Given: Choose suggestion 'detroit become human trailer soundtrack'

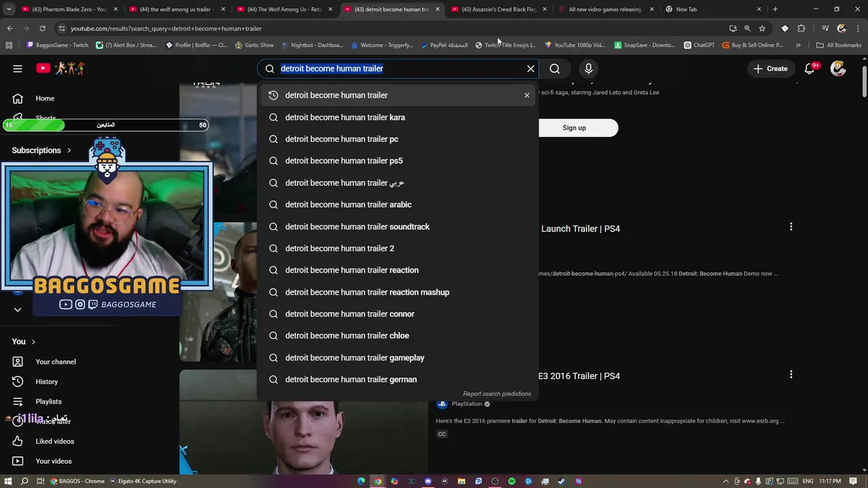Looking at the screenshot, I should pos(399,226).
